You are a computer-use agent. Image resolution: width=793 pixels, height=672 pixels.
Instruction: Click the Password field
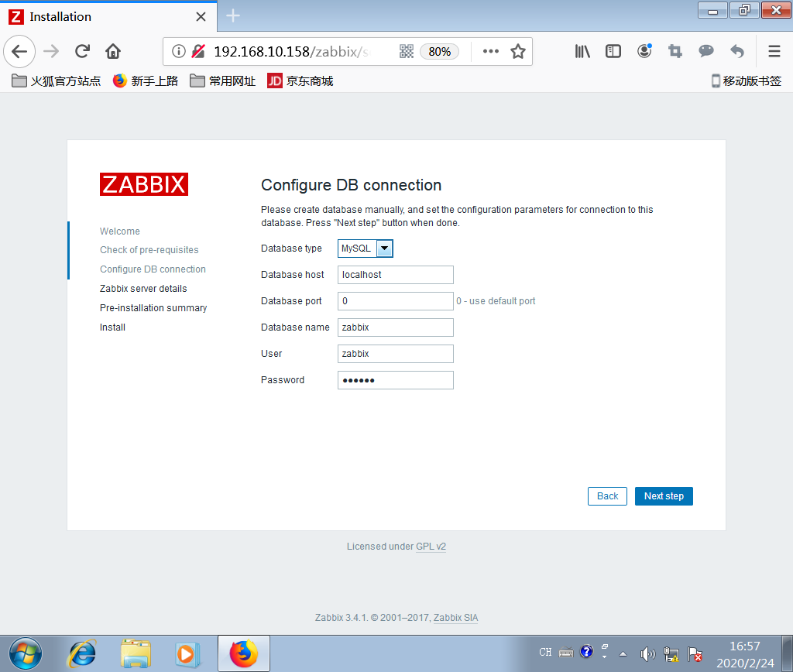point(396,380)
